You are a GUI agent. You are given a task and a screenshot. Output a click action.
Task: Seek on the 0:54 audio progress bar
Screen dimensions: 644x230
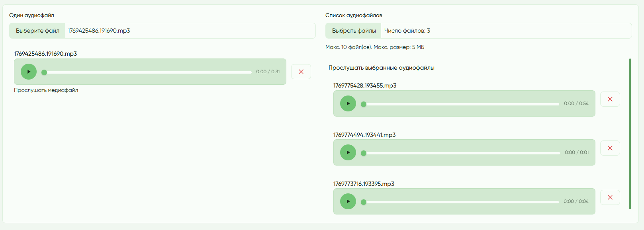tap(461, 104)
